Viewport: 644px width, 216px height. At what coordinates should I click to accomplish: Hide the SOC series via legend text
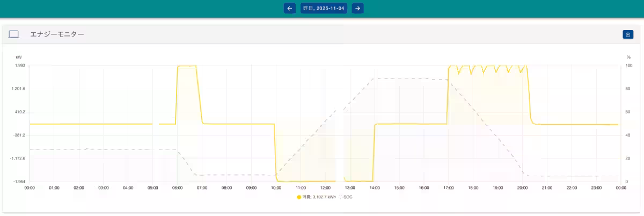(348, 197)
